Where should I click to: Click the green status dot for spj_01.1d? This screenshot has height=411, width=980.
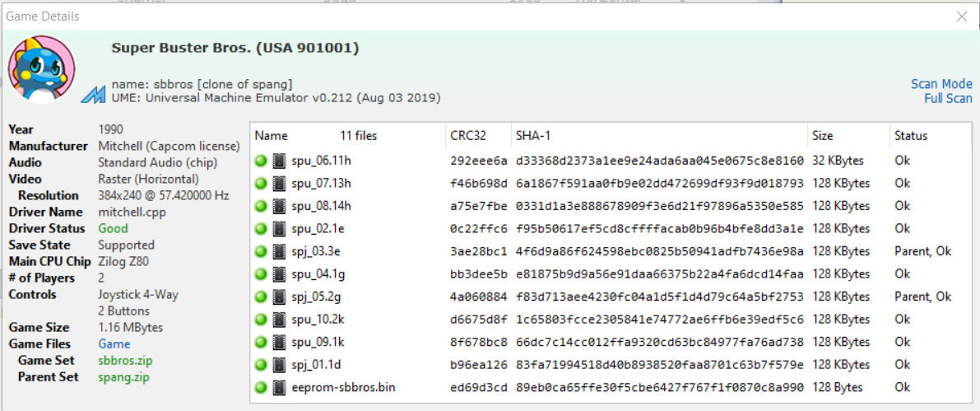261,365
